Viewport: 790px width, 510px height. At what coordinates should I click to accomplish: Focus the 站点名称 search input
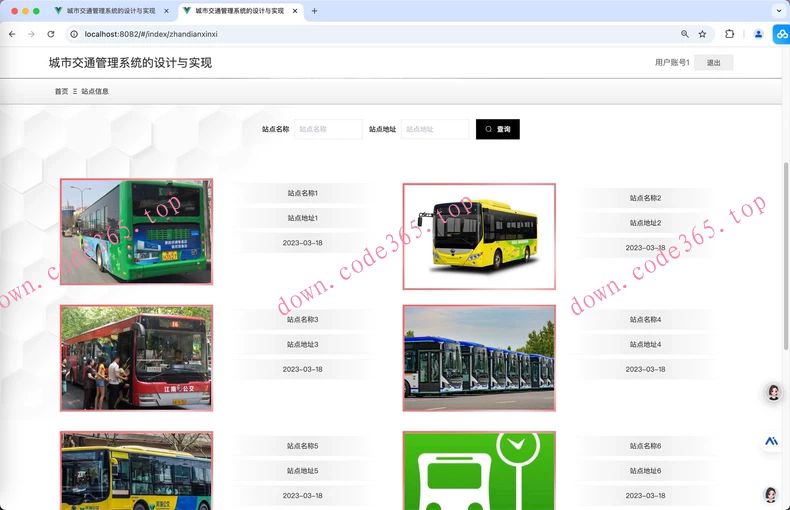328,129
